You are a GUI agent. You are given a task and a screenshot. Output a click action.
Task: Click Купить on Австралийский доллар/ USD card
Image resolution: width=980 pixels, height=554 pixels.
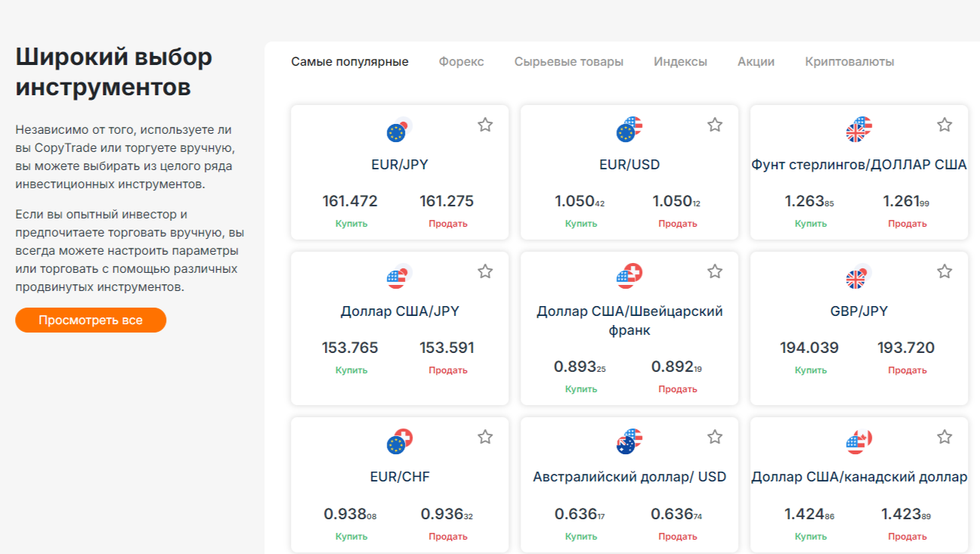(x=581, y=537)
